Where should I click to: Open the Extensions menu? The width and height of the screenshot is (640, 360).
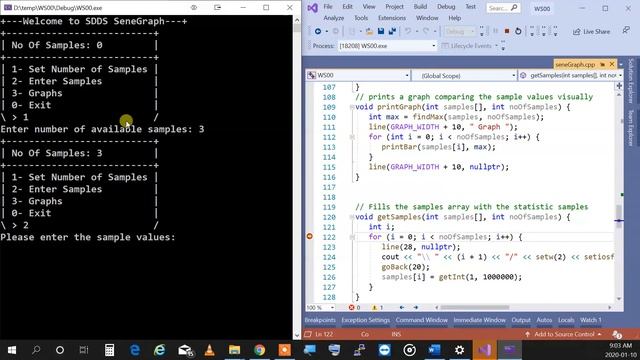[392, 18]
